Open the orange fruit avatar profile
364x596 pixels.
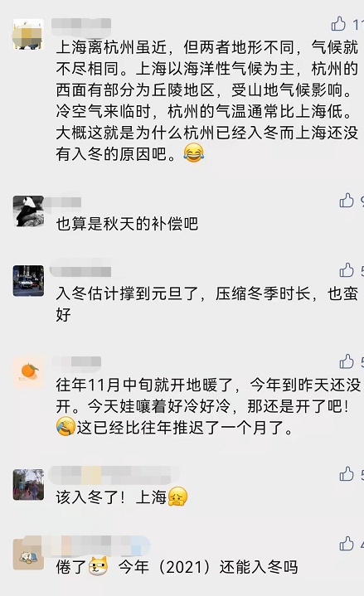pos(28,372)
